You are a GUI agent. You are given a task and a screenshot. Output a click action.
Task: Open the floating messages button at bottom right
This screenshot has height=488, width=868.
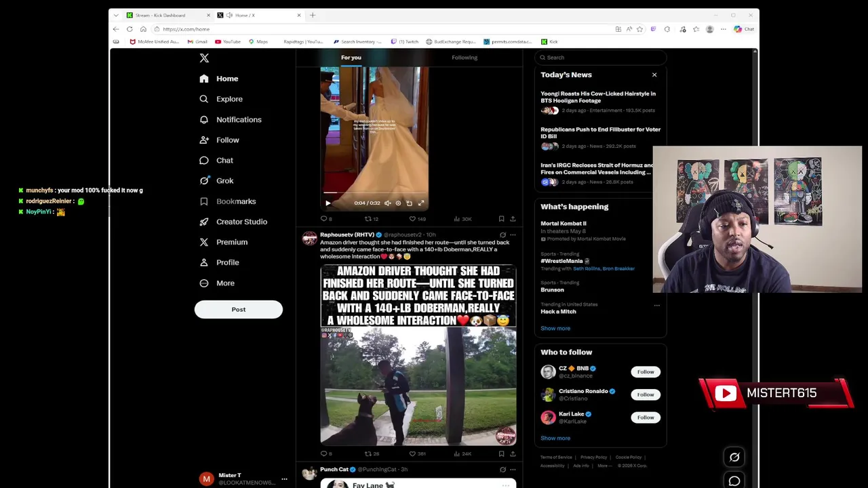pyautogui.click(x=734, y=481)
